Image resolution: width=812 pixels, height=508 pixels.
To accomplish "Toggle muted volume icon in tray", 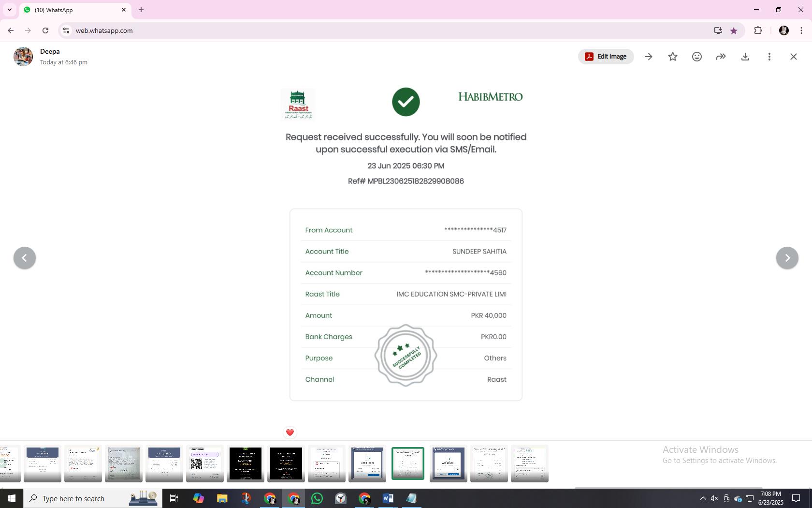I will tap(714, 498).
